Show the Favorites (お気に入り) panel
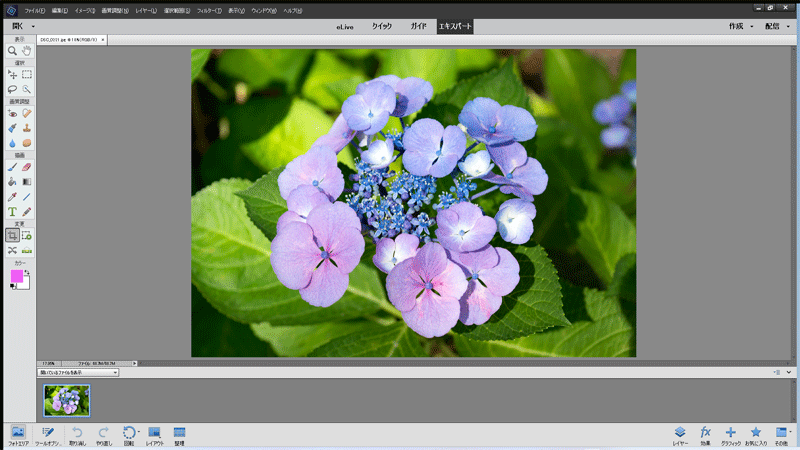800x450 pixels. coord(756,436)
